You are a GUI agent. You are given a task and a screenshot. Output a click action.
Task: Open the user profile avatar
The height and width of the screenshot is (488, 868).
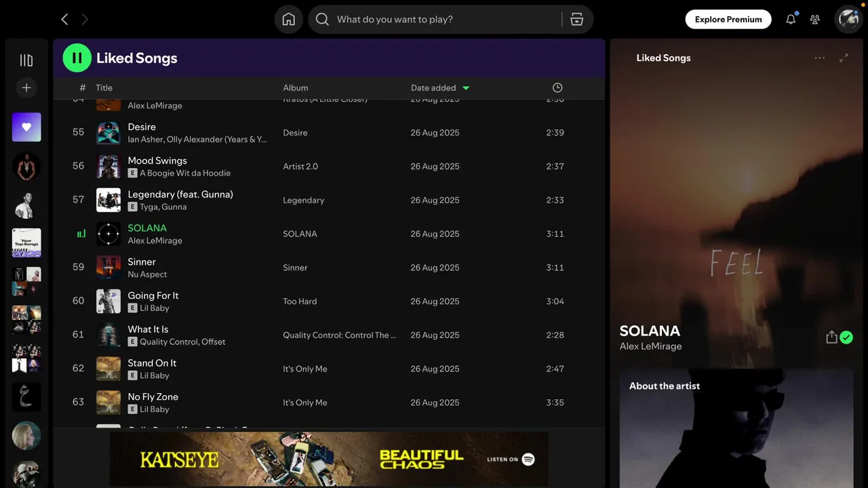point(848,20)
